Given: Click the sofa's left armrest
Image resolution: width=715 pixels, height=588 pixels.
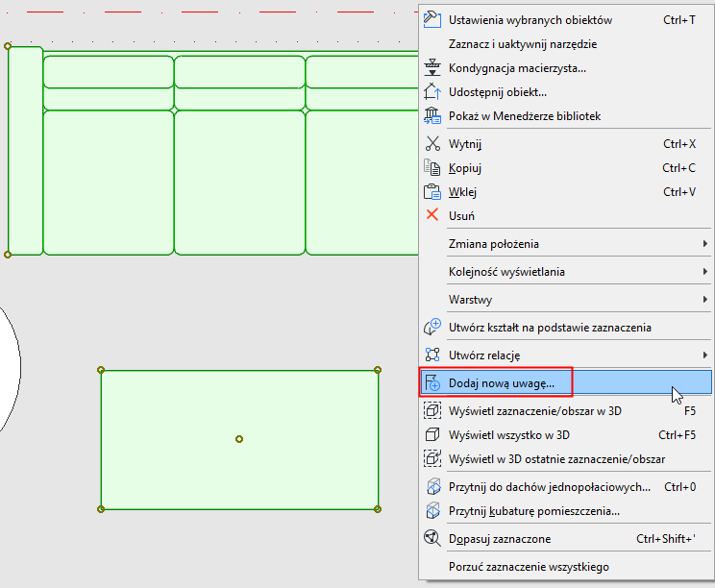Looking at the screenshot, I should pos(26,151).
